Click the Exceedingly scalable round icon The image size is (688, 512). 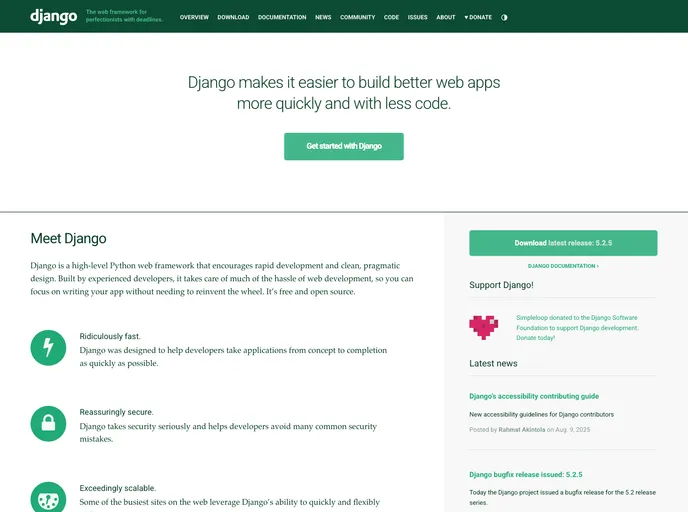click(x=48, y=498)
